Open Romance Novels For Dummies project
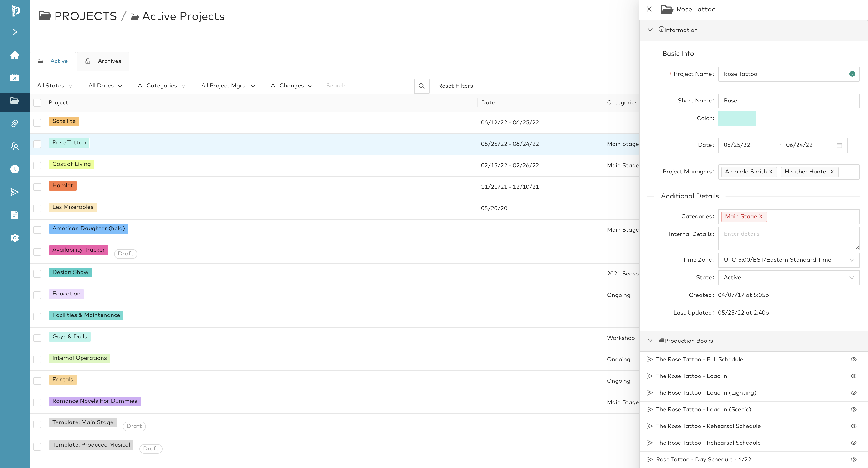Image resolution: width=868 pixels, height=468 pixels. [x=95, y=401]
